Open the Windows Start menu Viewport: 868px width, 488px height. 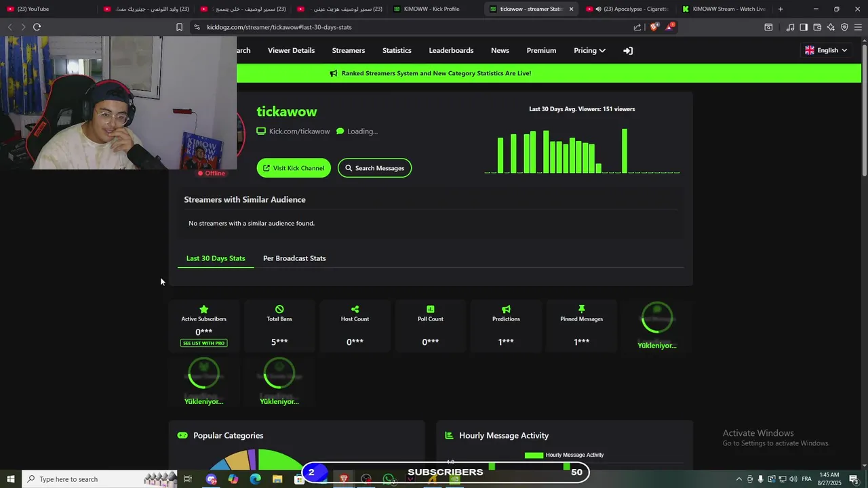(10, 479)
